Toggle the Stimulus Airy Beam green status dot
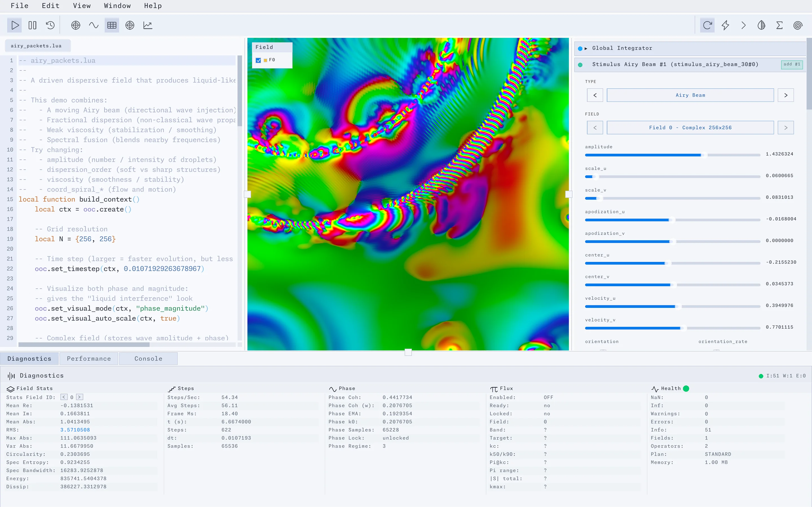Image resolution: width=812 pixels, height=507 pixels. click(x=580, y=65)
